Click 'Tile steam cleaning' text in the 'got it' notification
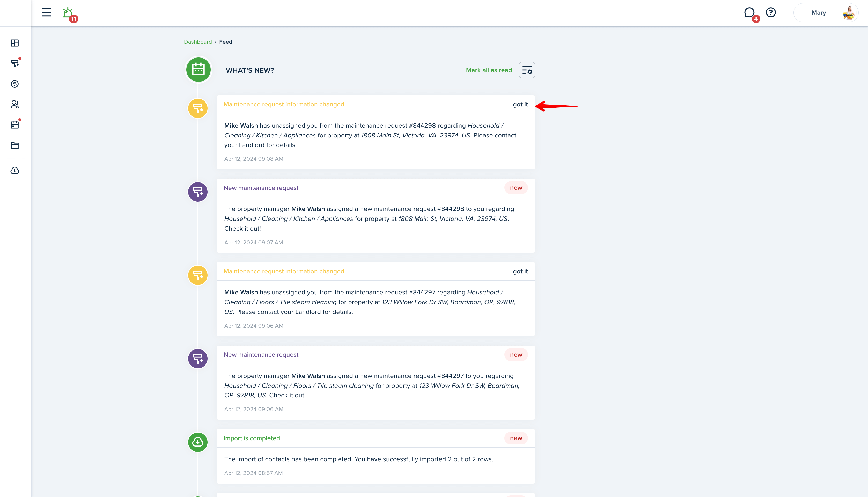 (308, 302)
